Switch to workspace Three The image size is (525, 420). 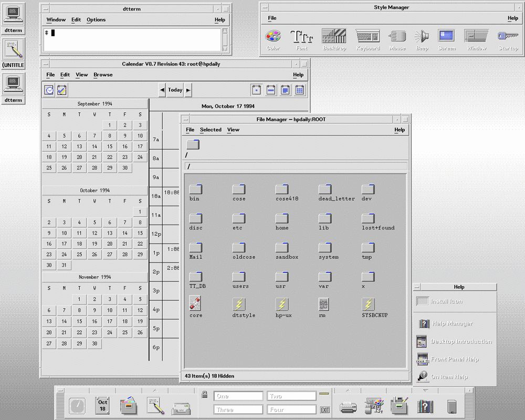(238, 409)
